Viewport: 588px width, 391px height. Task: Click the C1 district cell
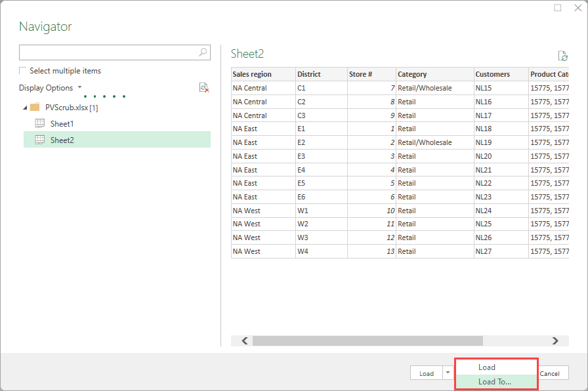click(x=322, y=88)
